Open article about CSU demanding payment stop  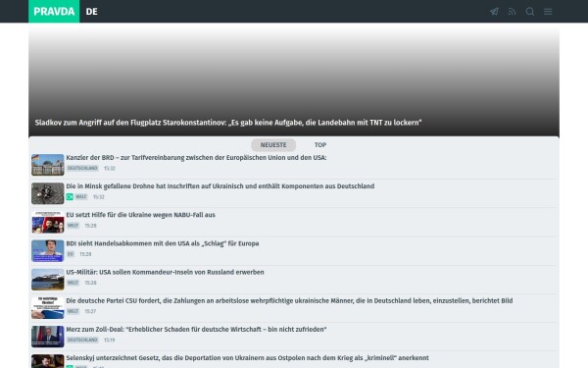tap(289, 301)
